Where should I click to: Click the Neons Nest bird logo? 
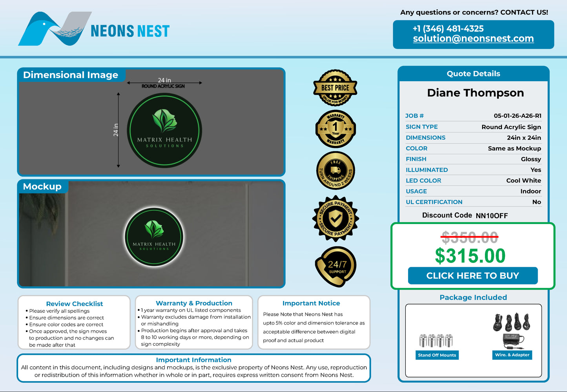coord(55,29)
